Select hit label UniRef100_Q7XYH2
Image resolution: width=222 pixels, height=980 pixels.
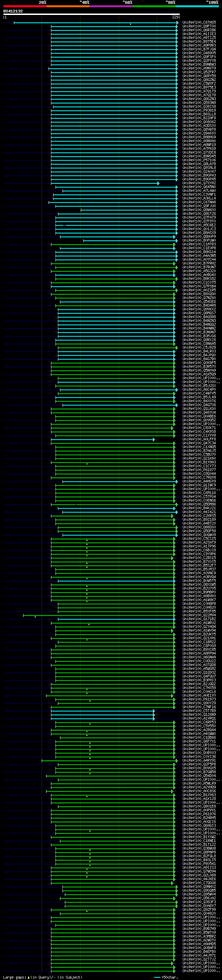[199, 183]
